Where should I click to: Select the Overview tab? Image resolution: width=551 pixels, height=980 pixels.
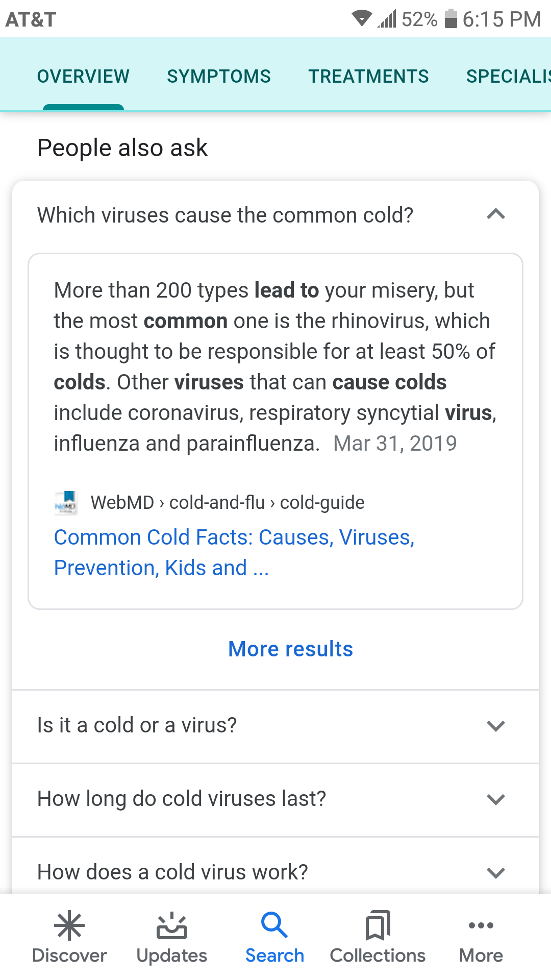click(83, 77)
